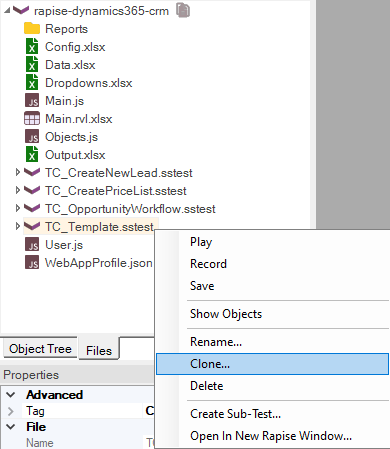Viewport: 390px width, 449px height.
Task: Click the TC_Template.sstest test icon
Action: point(32,226)
